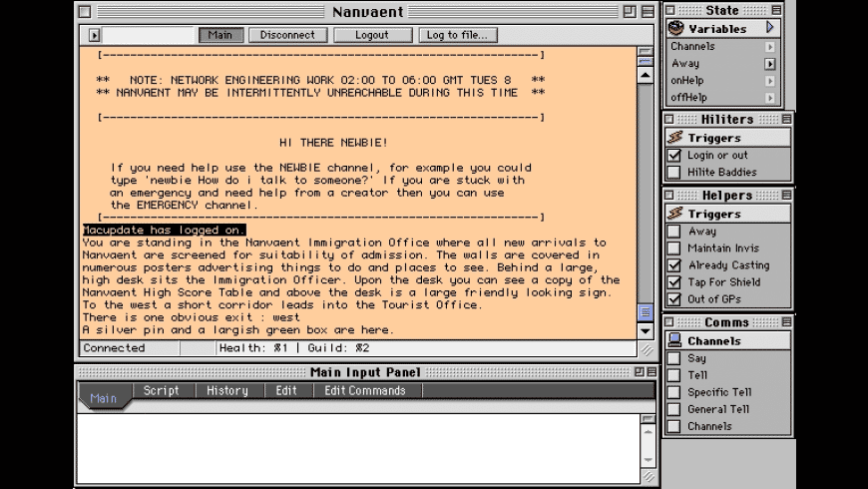The image size is (868, 489).
Task: Click the input panel scrollbar up arrow
Action: (649, 431)
